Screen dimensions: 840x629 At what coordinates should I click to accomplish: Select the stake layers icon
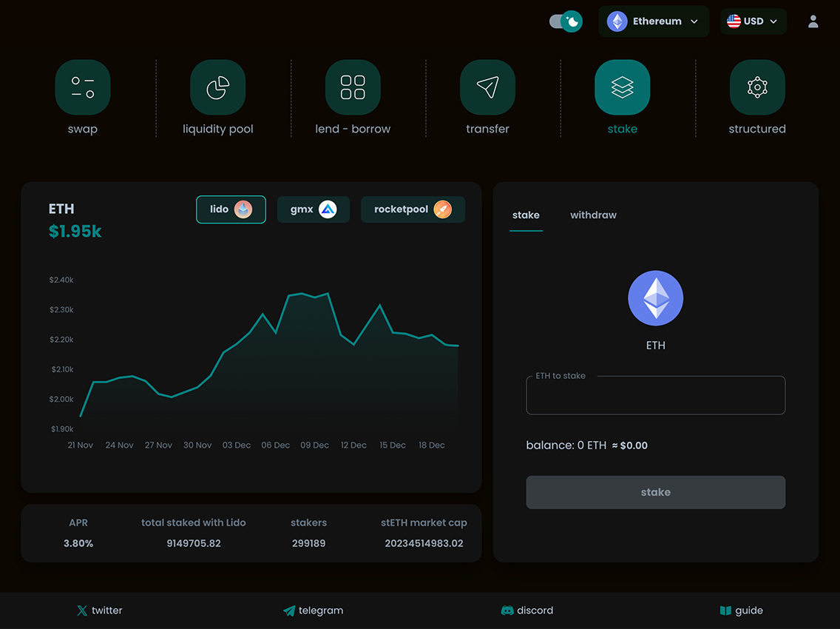point(622,87)
